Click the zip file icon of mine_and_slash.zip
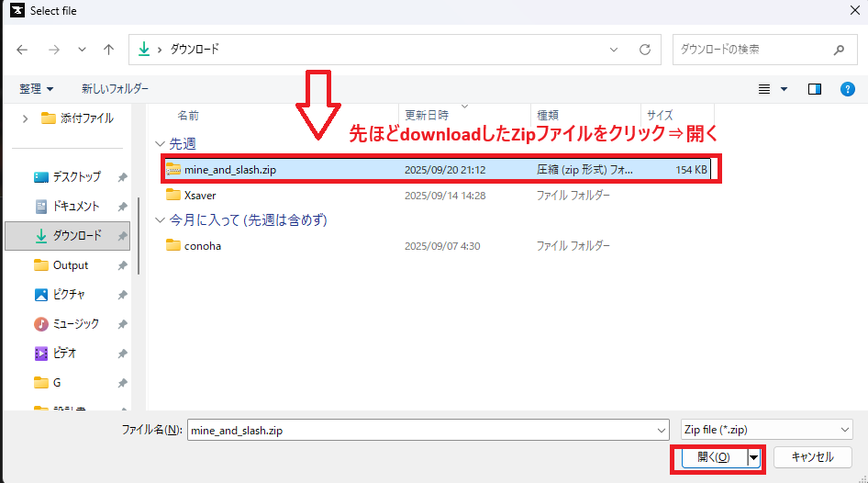Screen dimensions: 868x483 [x=173, y=170]
